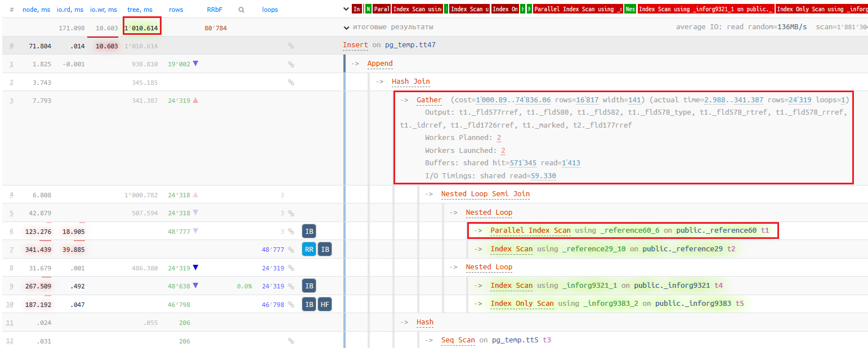Viewport: 868px width, 348px height.
Task: Click random read speed 136MB/s
Action: click(x=791, y=27)
